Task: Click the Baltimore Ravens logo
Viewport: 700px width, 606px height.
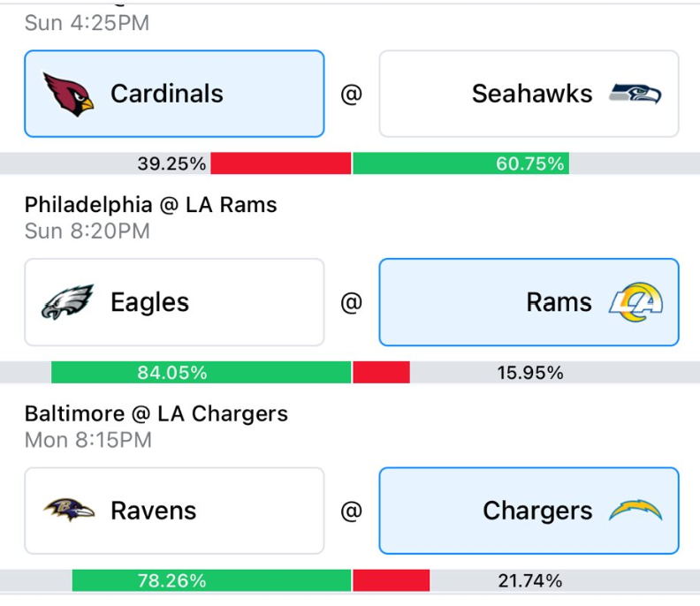Action: [x=69, y=511]
